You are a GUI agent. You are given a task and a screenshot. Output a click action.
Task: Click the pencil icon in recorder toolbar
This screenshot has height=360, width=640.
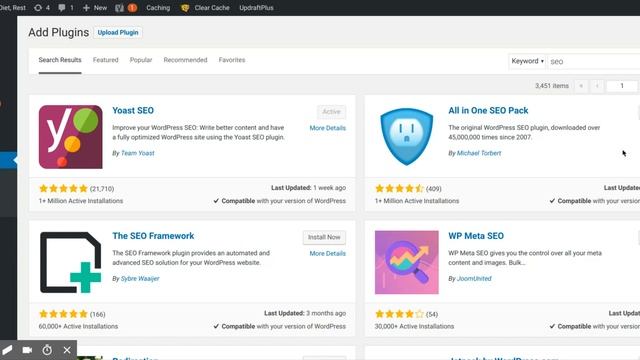(x=7, y=350)
